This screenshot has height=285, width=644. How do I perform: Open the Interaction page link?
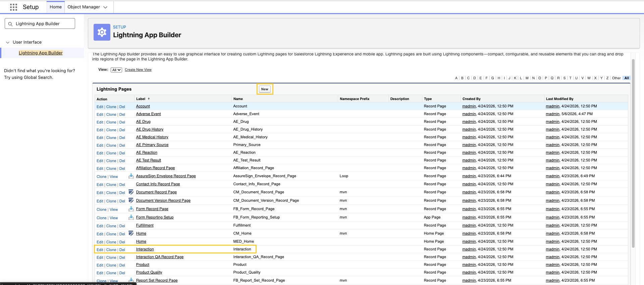(x=145, y=249)
